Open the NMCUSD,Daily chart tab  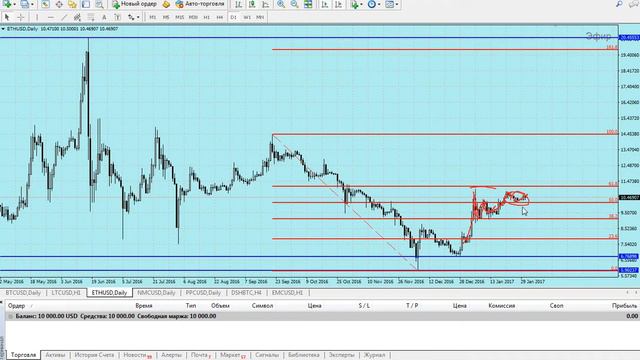[x=156, y=293]
